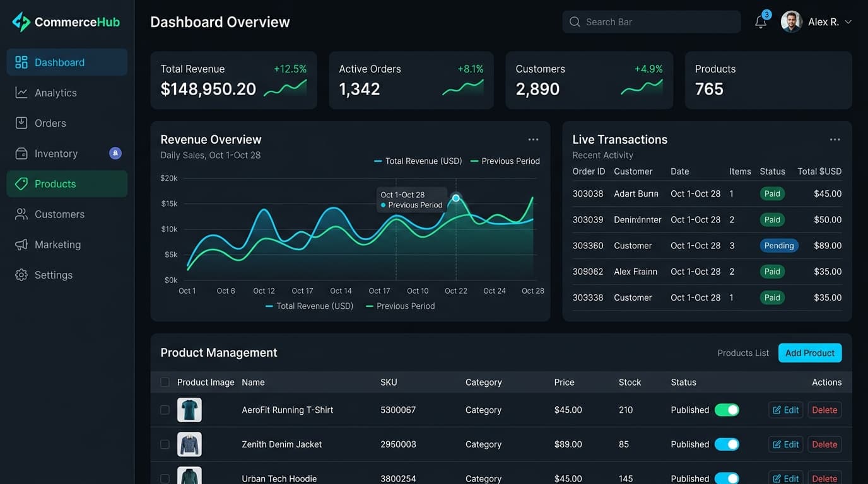This screenshot has width=868, height=484.
Task: Toggle Published switch for AeroFit Running T-Shirt
Action: click(x=727, y=410)
